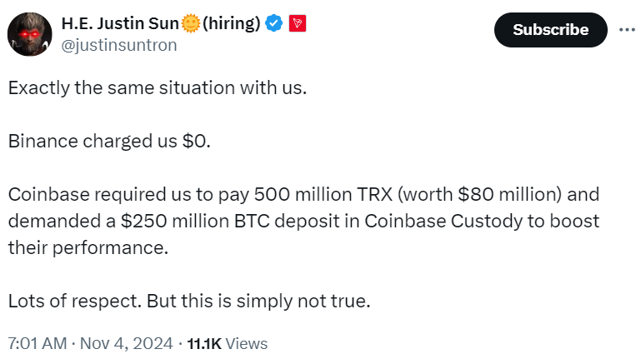Image resolution: width=641 pixels, height=364 pixels.
Task: Click the 11.1K view count number
Action: click(x=203, y=343)
